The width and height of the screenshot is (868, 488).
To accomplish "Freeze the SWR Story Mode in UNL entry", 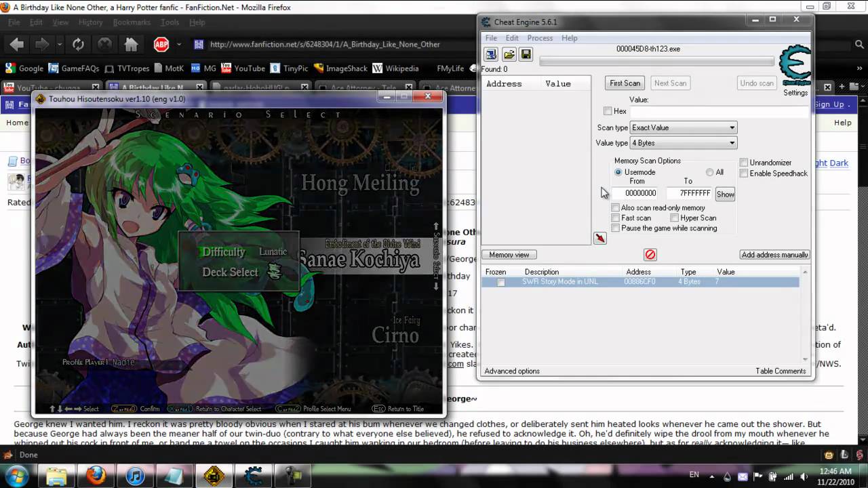I will click(x=501, y=282).
